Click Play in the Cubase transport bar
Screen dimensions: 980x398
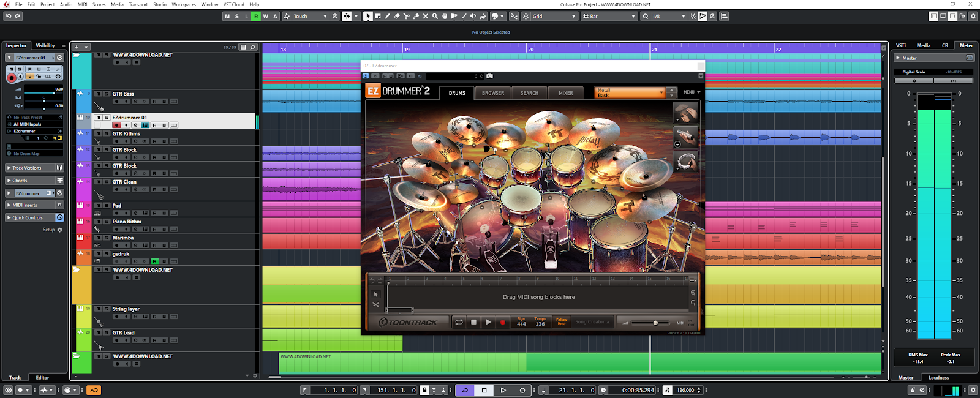503,390
